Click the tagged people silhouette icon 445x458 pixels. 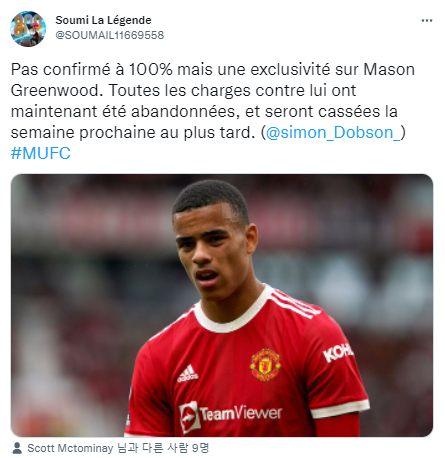(17, 448)
